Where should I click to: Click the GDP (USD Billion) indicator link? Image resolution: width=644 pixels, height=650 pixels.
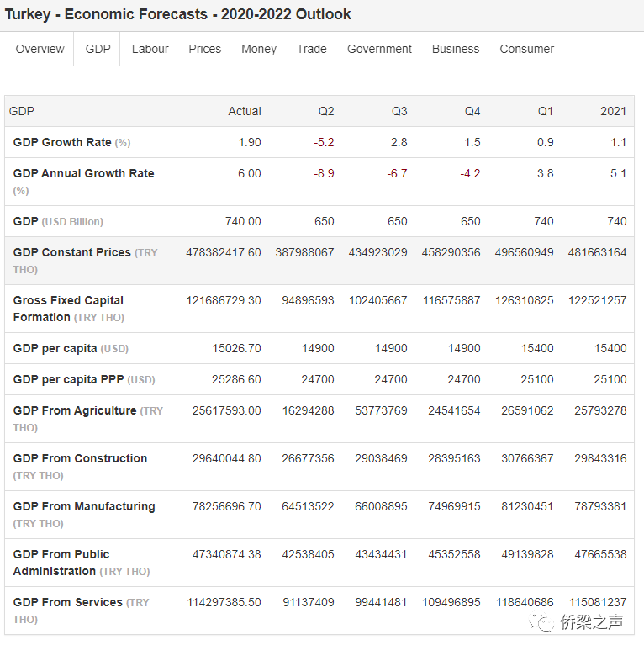tap(26, 221)
